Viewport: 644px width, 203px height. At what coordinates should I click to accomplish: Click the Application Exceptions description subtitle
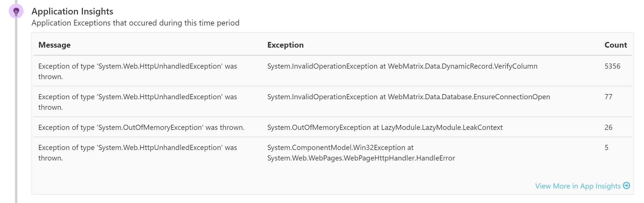135,23
